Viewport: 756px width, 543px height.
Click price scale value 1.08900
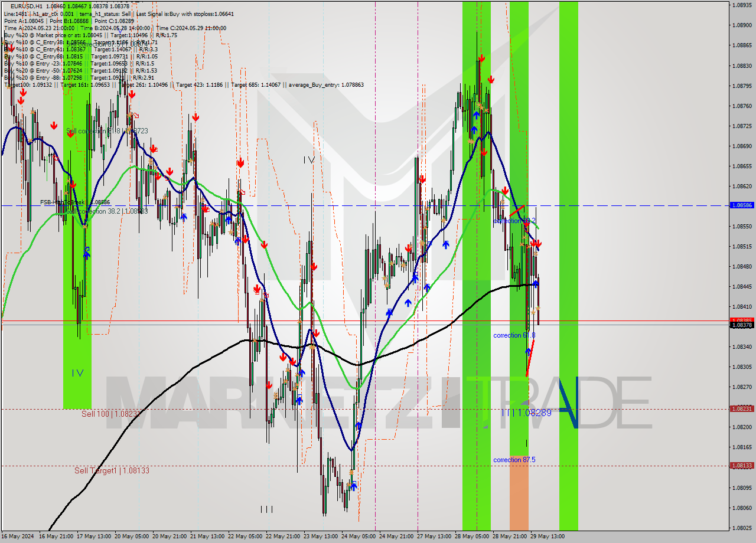point(742,25)
